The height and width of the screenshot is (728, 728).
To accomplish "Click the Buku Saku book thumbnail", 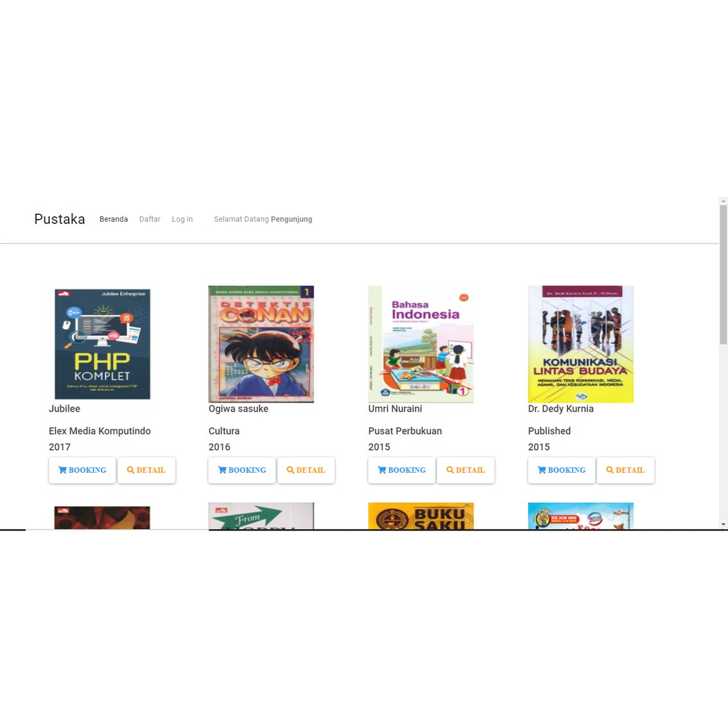I will click(421, 516).
